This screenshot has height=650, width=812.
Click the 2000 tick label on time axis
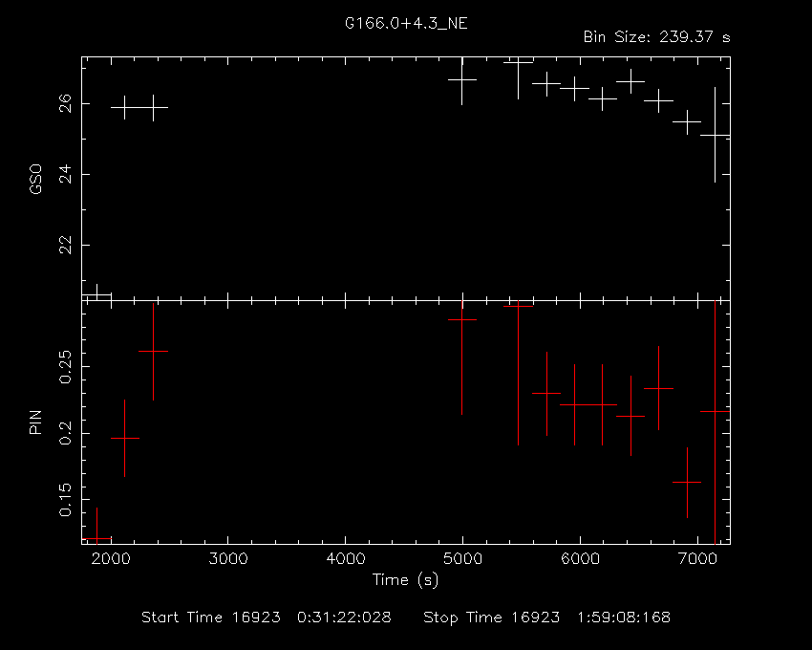click(x=111, y=559)
